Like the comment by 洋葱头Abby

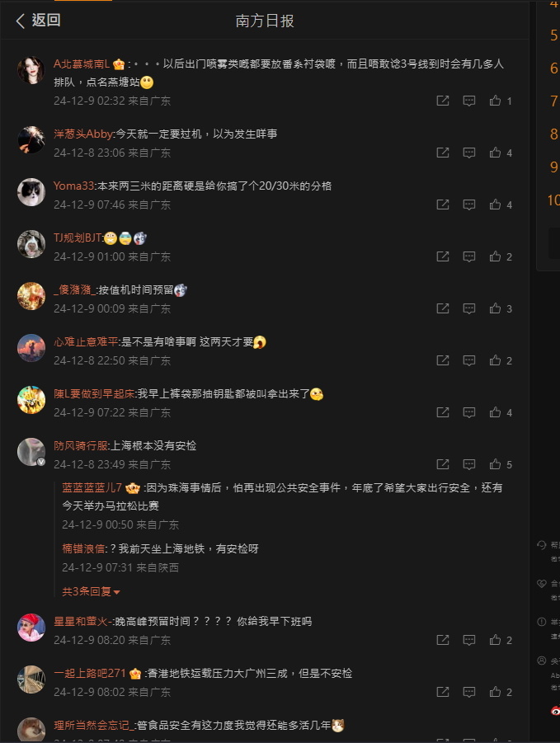[495, 153]
